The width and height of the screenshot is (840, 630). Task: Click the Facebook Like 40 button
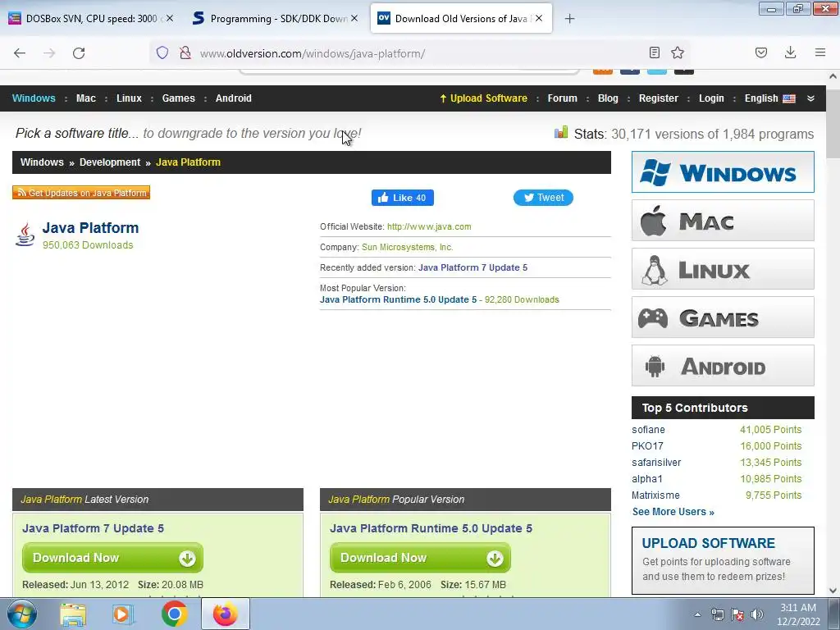pyautogui.click(x=402, y=198)
